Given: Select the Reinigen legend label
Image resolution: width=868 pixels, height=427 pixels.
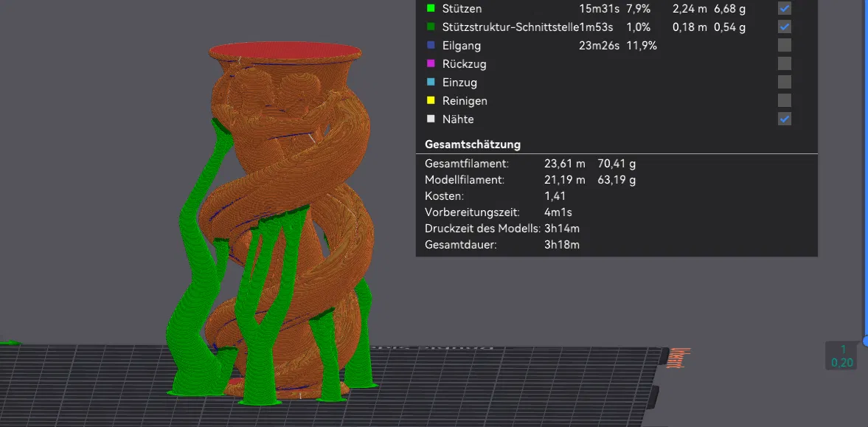Looking at the screenshot, I should click(465, 101).
